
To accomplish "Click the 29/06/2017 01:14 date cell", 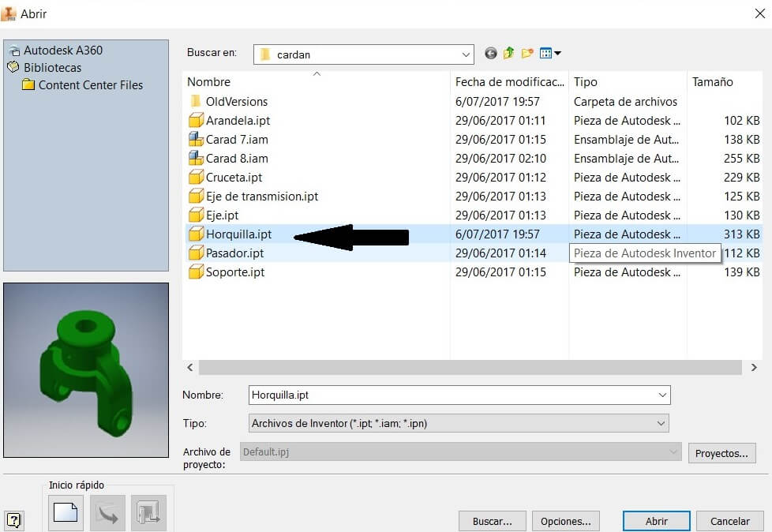I will [x=500, y=253].
